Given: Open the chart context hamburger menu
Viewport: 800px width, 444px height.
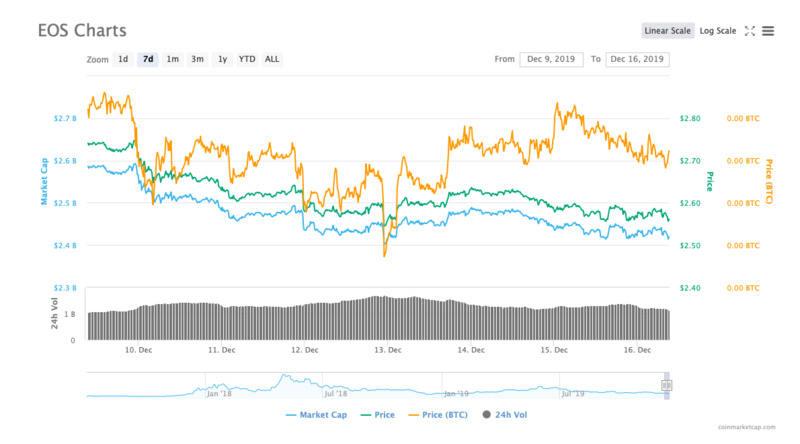Looking at the screenshot, I should 767,31.
